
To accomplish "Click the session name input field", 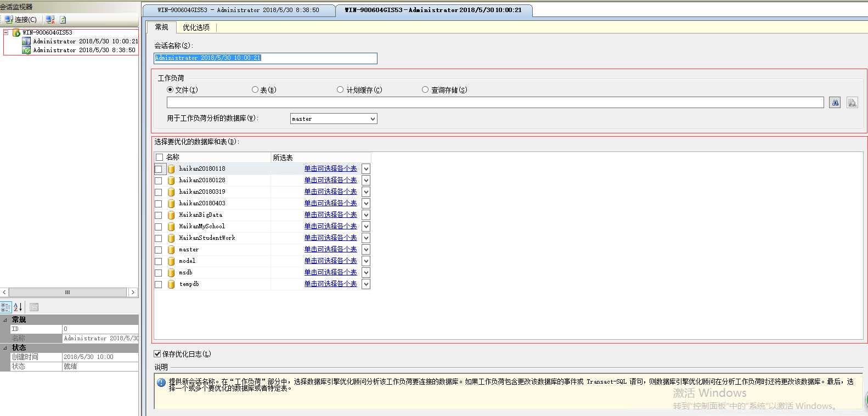I will click(266, 58).
